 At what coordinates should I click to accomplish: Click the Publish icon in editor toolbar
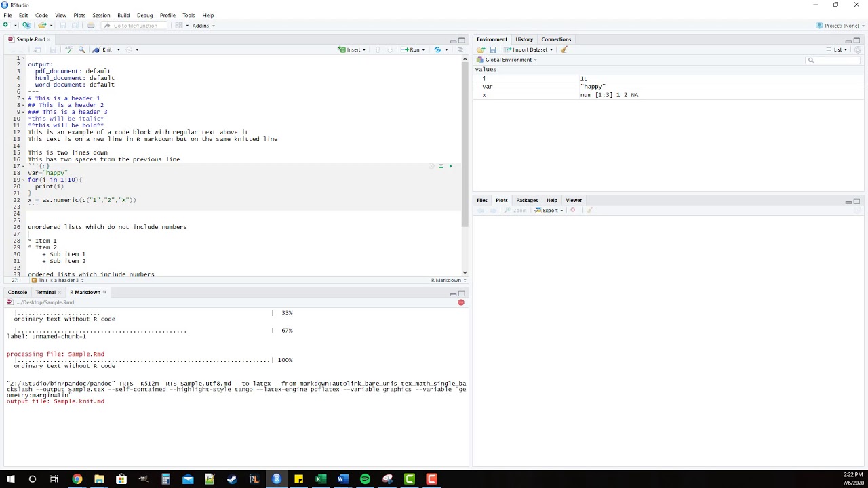tap(437, 49)
